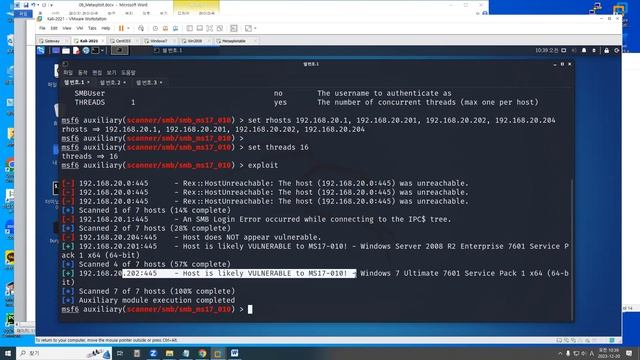Click the 'set threads 16' command line
Viewport: 640px width, 360px height.
(x=185, y=147)
